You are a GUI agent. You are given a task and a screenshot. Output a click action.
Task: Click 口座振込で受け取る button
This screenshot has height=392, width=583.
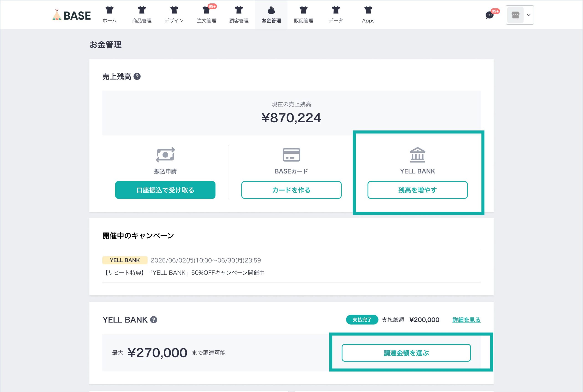165,190
